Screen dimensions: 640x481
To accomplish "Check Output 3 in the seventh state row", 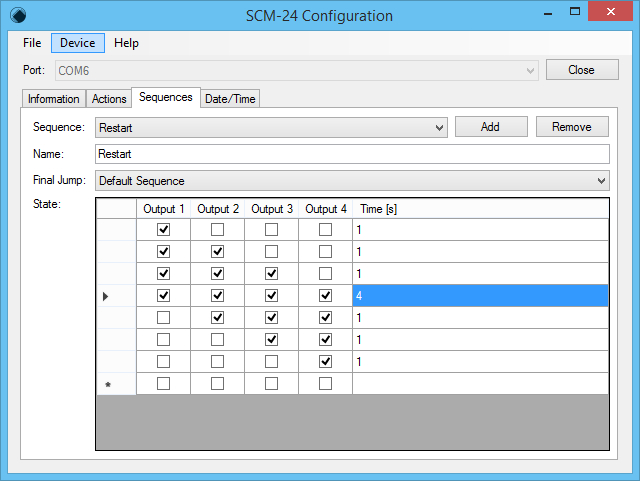I will pos(271,362).
